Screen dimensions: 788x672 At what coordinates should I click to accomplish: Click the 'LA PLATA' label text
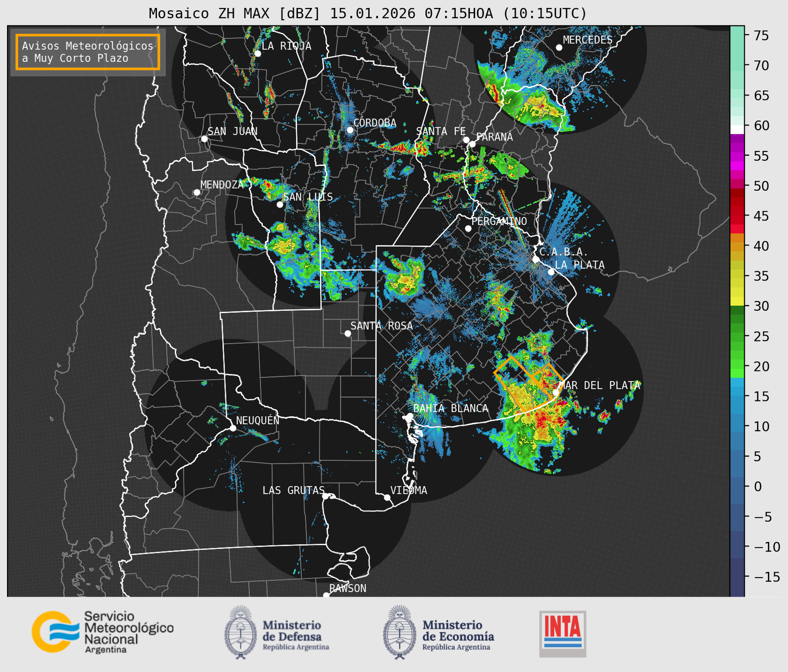580,265
